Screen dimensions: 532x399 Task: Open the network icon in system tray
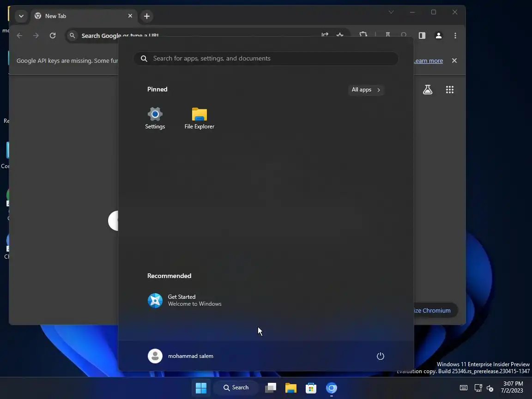478,387
